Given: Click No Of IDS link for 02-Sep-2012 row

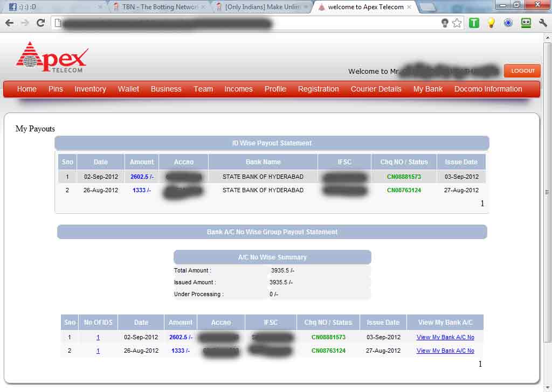Looking at the screenshot, I should coord(98,337).
